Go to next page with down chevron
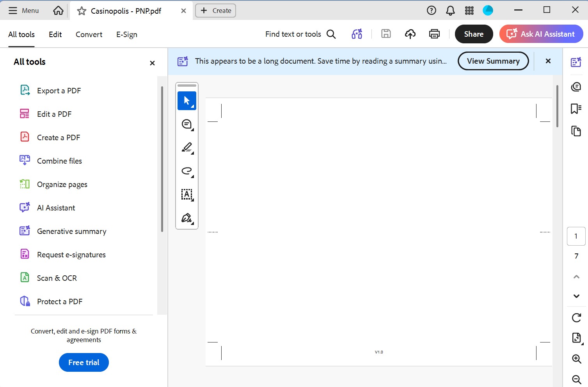The image size is (588, 387). (x=576, y=296)
